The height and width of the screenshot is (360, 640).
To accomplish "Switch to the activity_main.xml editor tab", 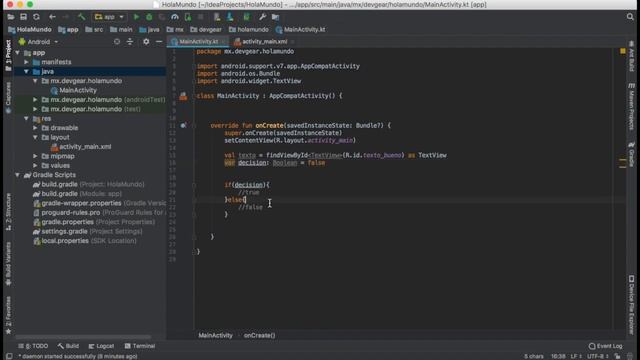I will click(x=261, y=42).
